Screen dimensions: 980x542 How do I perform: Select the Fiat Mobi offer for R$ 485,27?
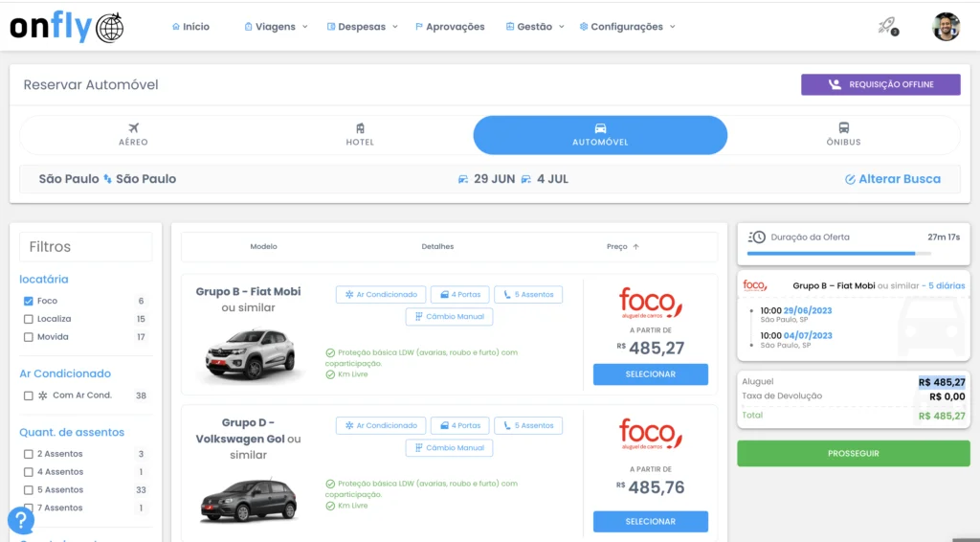tap(651, 374)
